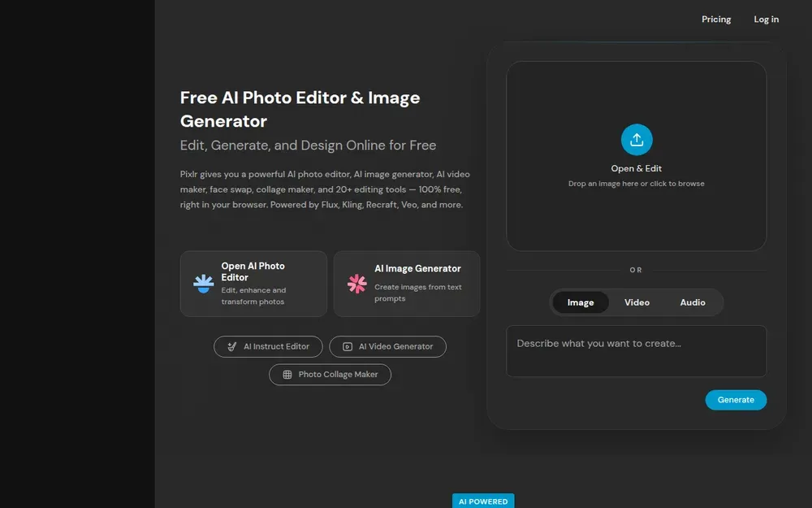Click the 'OR' divider label
The width and height of the screenshot is (812, 508).
pyautogui.click(x=636, y=270)
